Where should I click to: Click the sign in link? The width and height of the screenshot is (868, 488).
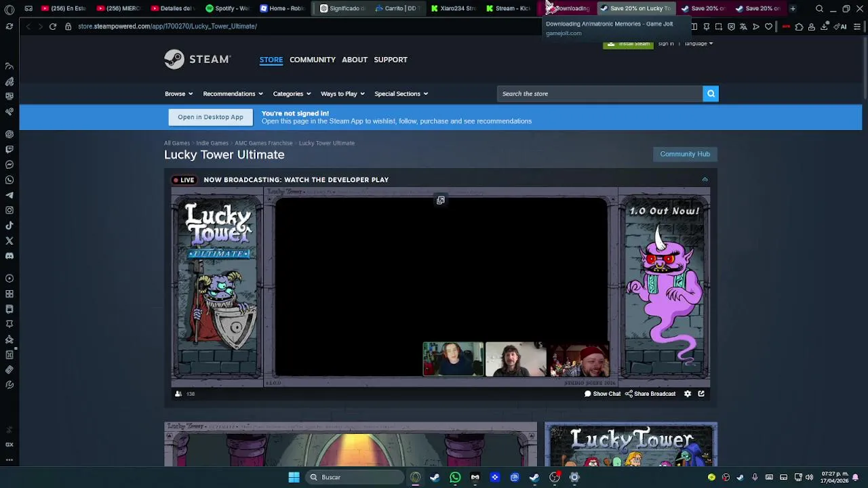666,43
